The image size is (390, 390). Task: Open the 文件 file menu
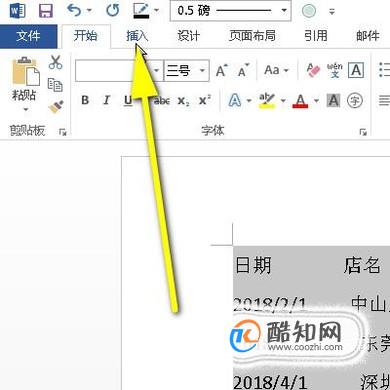point(28,35)
